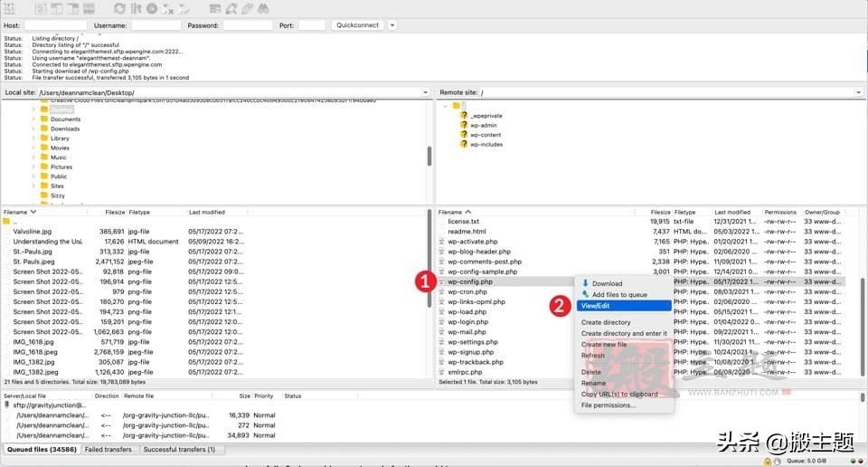Viewport: 868px width, 467px height.
Task: Open the filename filters icon
Action: coord(215,8)
